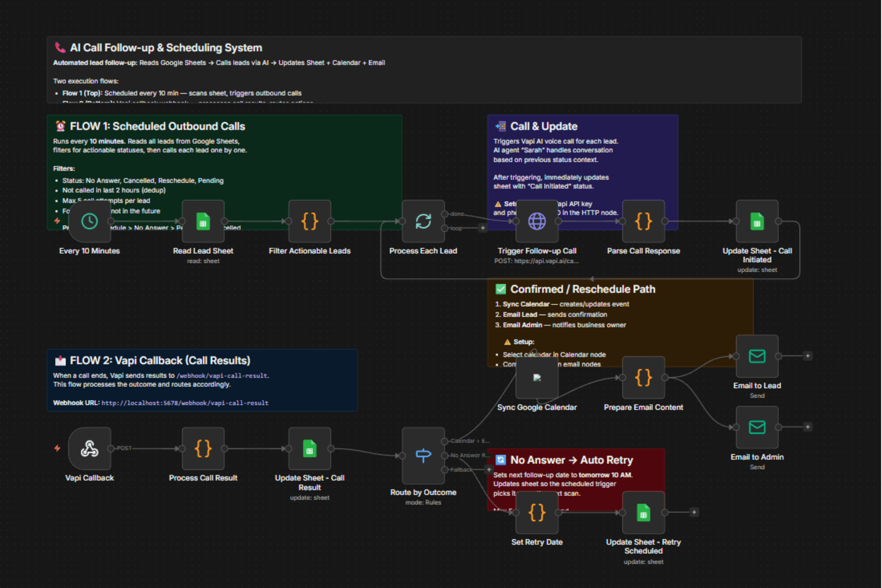Open Update Sheet - Retry Scheduled node
This screenshot has width=882, height=588.
[x=644, y=513]
